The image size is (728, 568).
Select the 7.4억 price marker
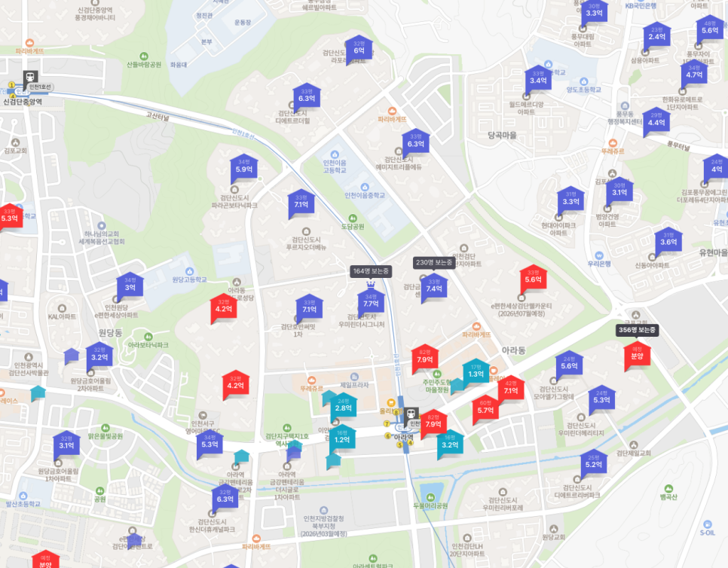(433, 287)
